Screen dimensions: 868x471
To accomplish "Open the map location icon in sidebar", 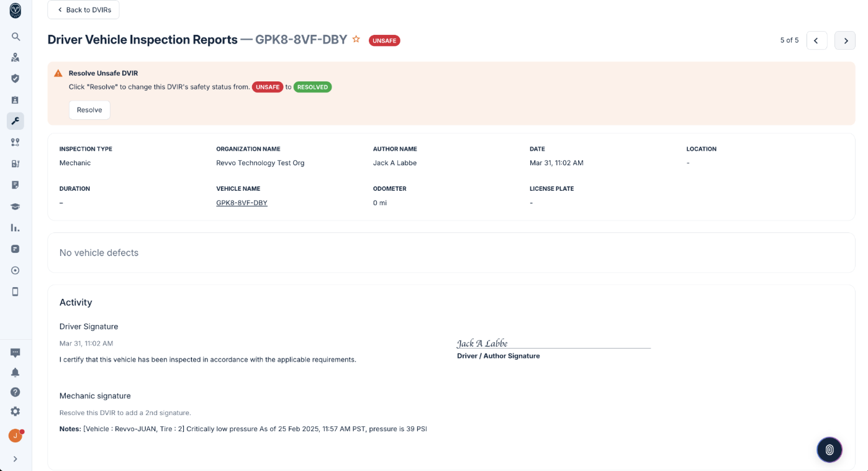I will coord(16,58).
